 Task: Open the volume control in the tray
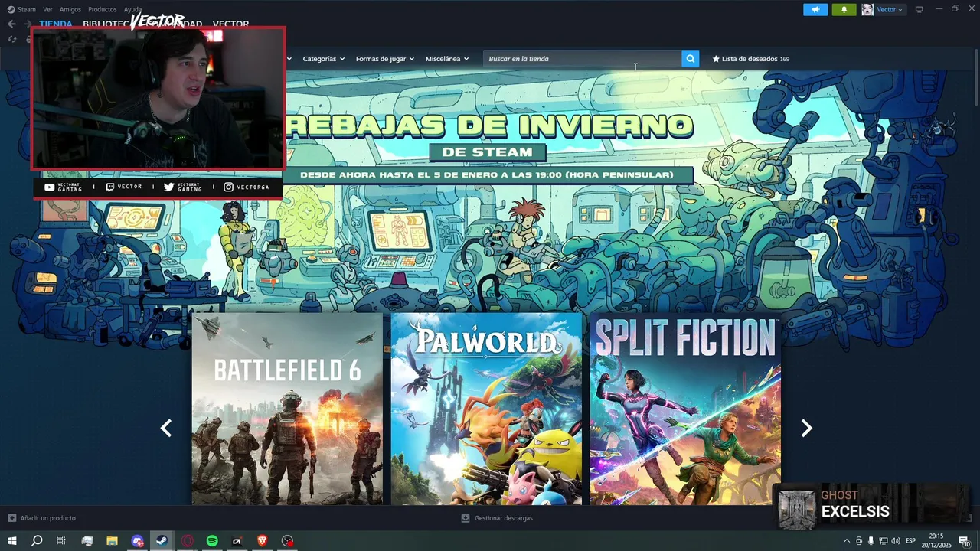tap(896, 541)
